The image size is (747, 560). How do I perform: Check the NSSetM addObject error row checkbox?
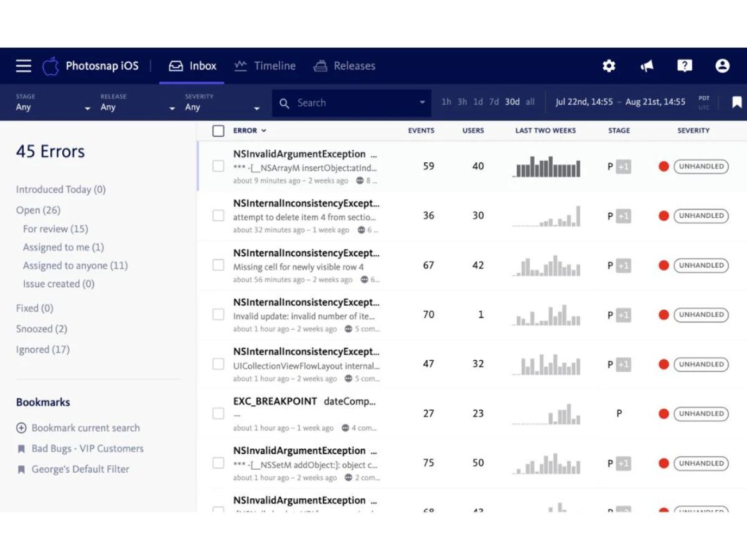[218, 463]
